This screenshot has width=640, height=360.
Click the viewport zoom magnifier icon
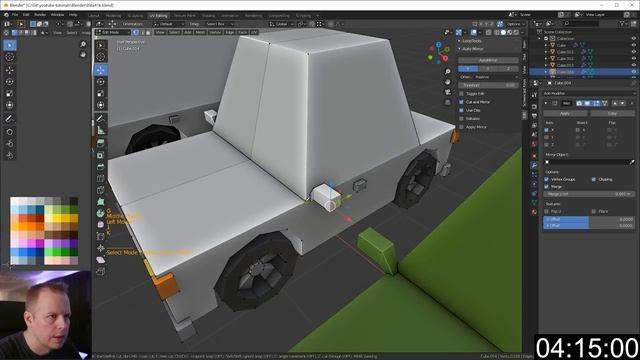[x=448, y=71]
